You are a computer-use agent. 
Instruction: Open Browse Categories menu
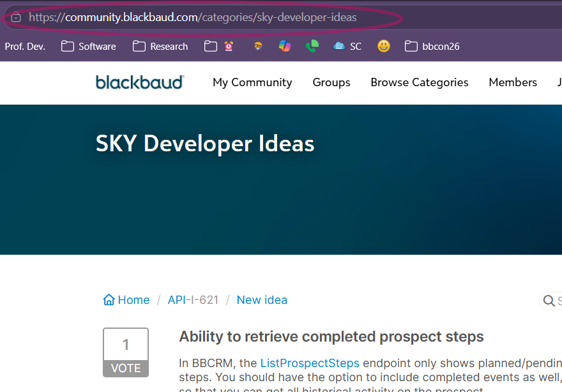click(420, 82)
